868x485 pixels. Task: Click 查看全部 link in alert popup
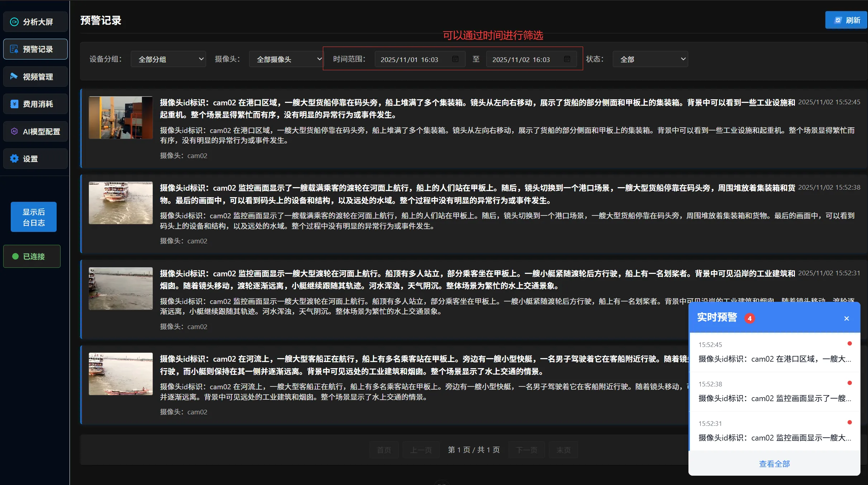[x=774, y=464]
